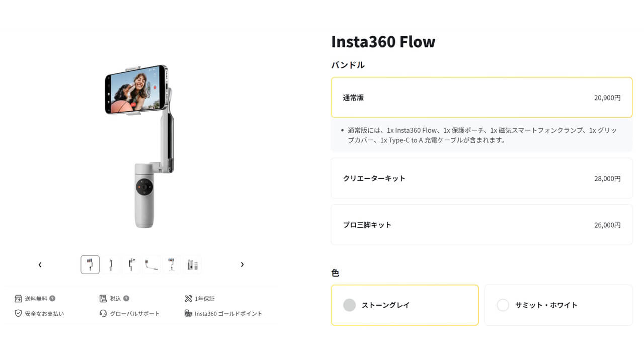Click the previous image chevron arrow

pos(40,264)
